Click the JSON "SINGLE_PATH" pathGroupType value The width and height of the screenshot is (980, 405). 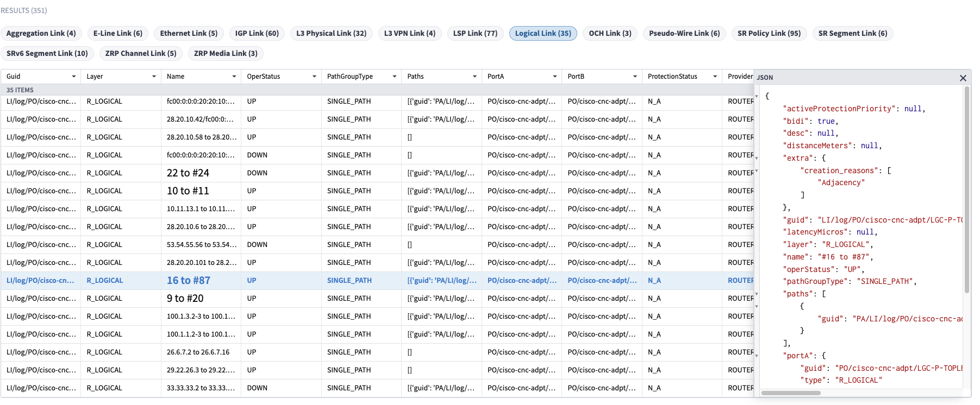[x=885, y=282]
